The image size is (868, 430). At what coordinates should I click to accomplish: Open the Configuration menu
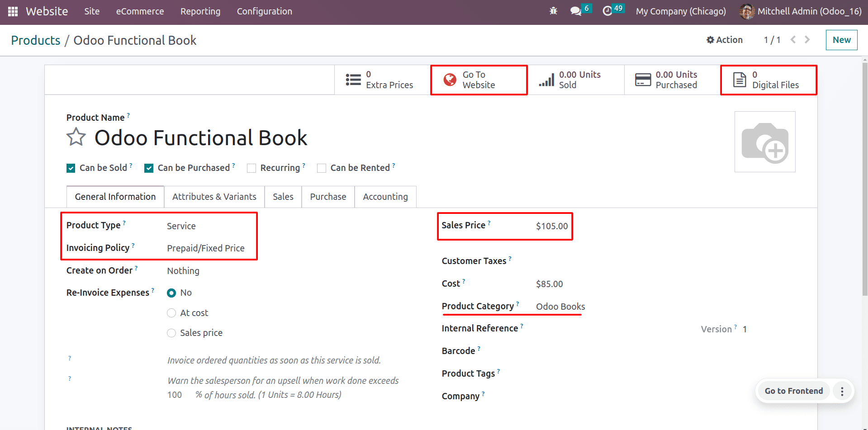[x=265, y=11]
